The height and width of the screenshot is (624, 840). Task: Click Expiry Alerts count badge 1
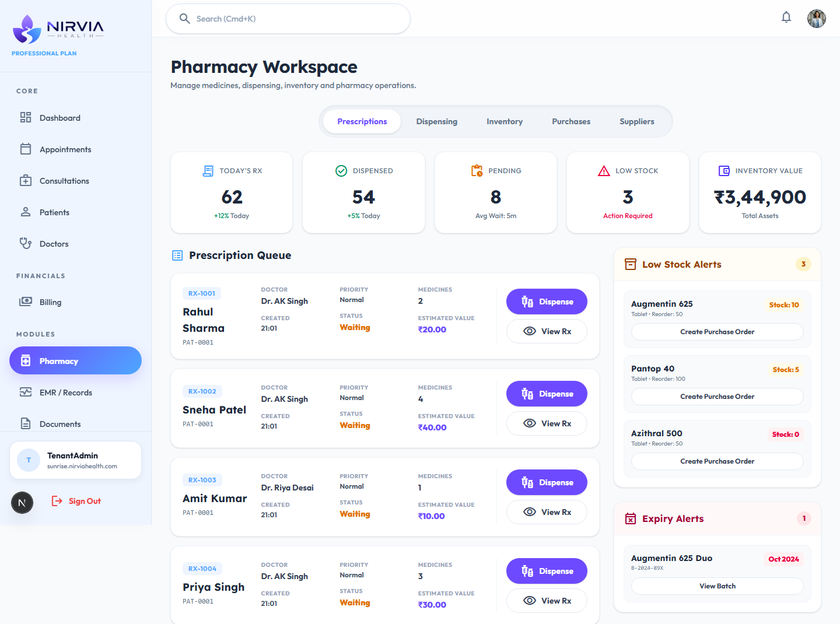point(804,518)
